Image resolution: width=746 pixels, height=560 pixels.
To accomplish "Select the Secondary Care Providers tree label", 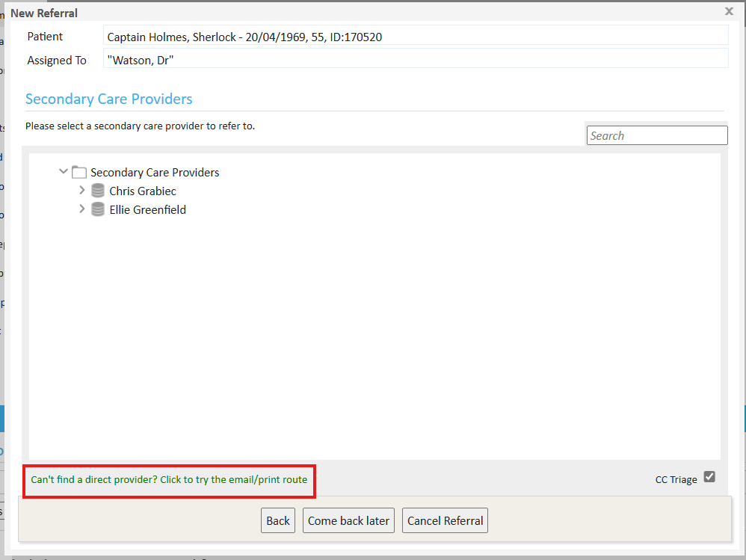I will [x=155, y=173].
